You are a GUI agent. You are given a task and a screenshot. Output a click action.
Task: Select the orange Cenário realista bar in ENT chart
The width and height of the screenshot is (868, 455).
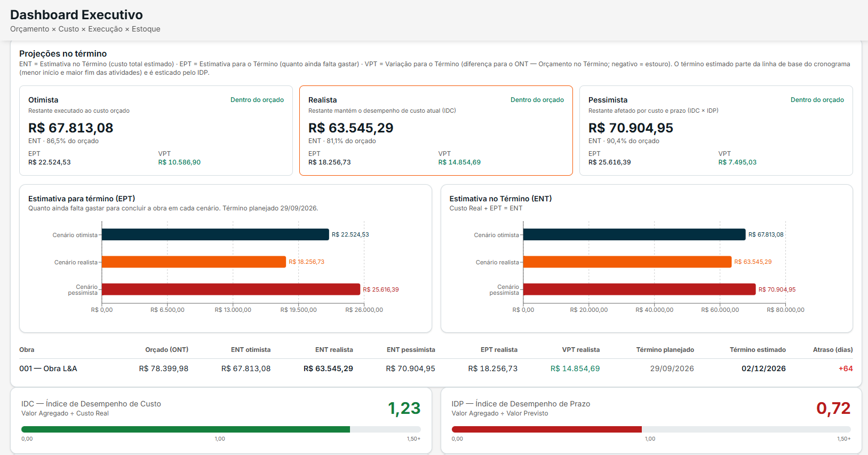627,262
